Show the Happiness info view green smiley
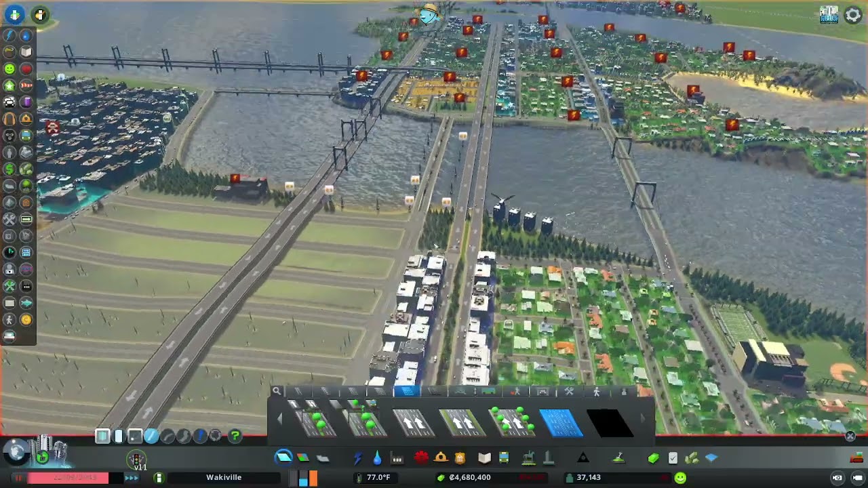 9,68
